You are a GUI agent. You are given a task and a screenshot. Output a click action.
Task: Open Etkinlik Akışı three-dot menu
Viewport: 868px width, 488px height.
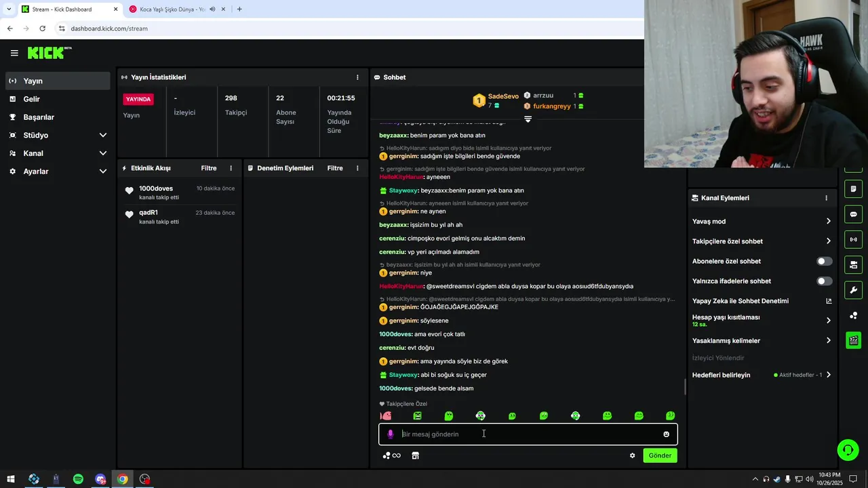pyautogui.click(x=231, y=168)
